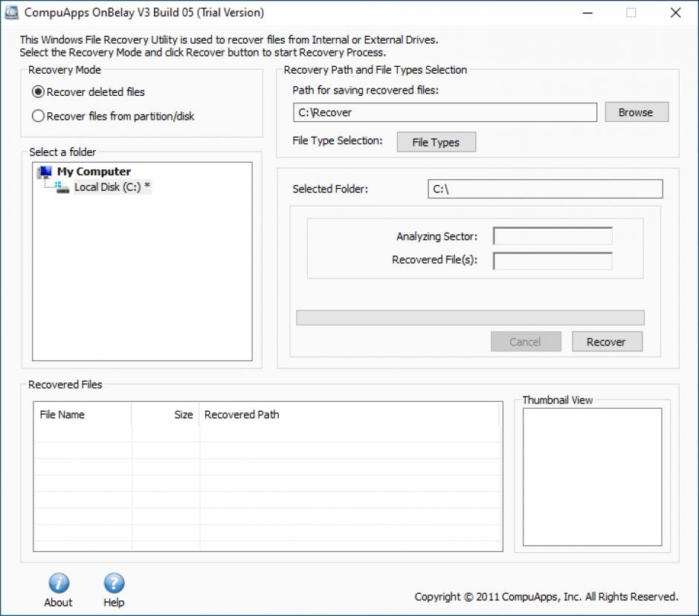Click the My Computer icon in tree

(x=45, y=172)
